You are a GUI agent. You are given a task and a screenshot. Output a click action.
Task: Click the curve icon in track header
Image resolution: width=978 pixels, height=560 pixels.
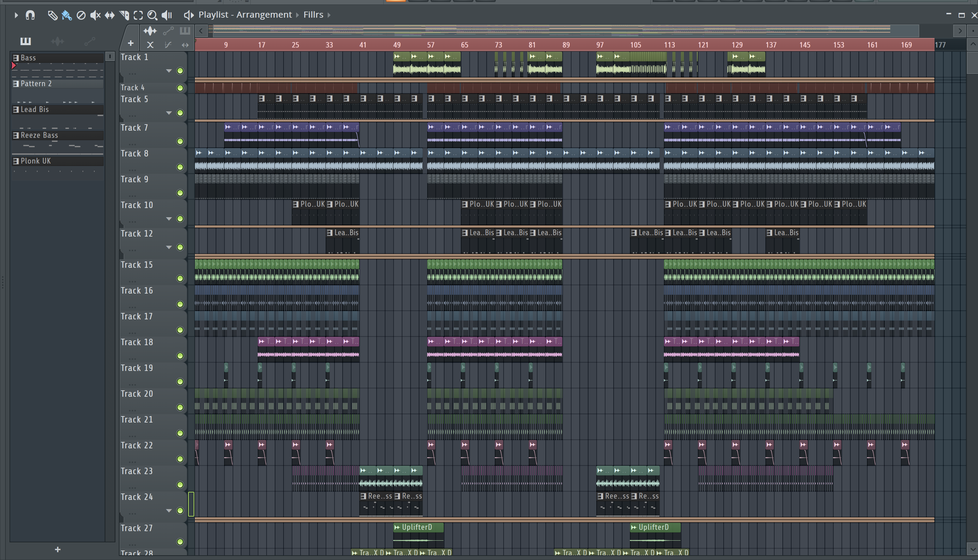click(168, 45)
